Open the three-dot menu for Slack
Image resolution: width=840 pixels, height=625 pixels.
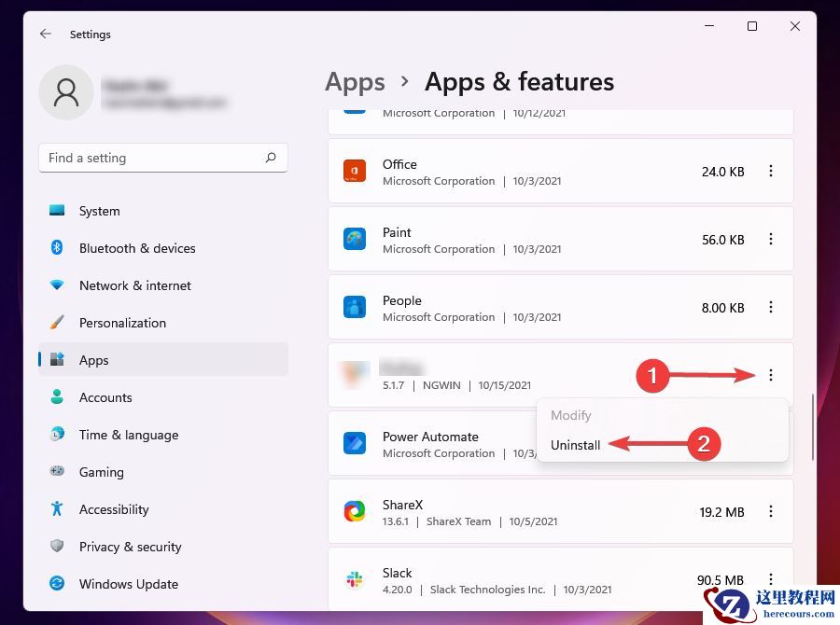click(x=771, y=579)
